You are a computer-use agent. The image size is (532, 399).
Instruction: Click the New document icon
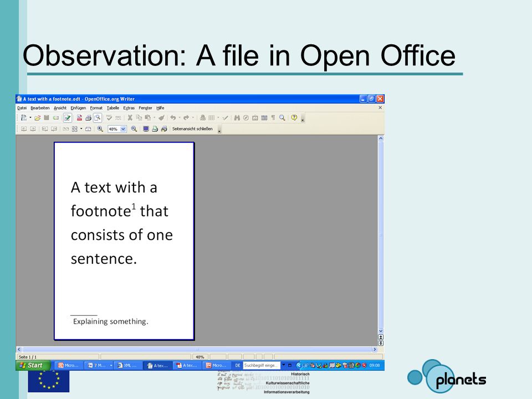tap(24, 117)
